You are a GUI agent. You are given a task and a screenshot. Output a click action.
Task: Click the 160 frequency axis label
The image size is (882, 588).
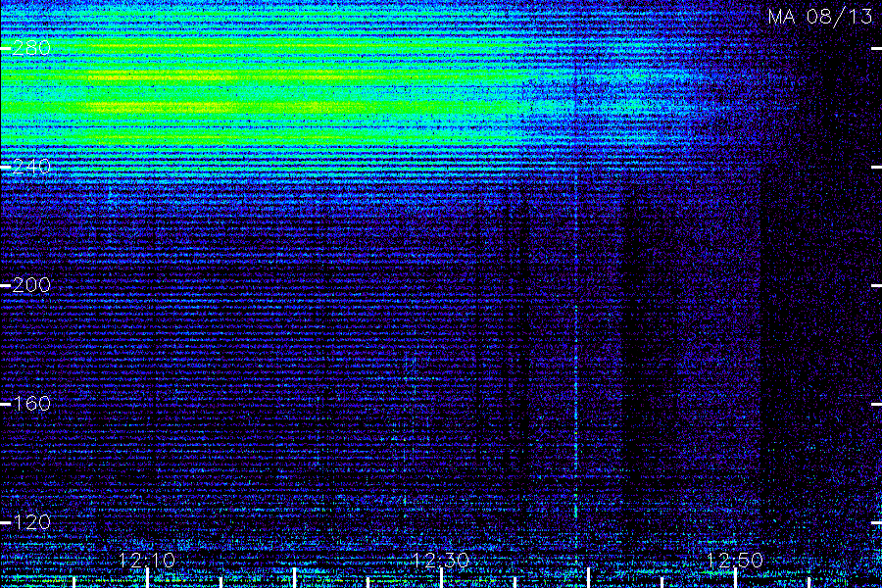tap(31, 404)
